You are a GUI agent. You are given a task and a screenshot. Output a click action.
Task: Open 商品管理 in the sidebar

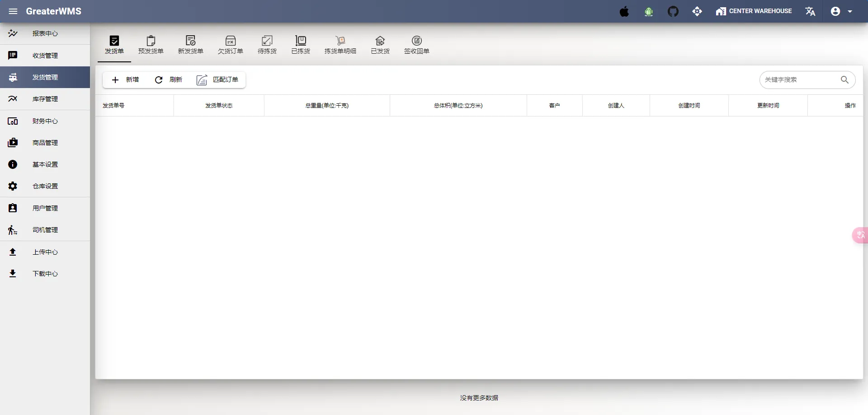(45, 143)
